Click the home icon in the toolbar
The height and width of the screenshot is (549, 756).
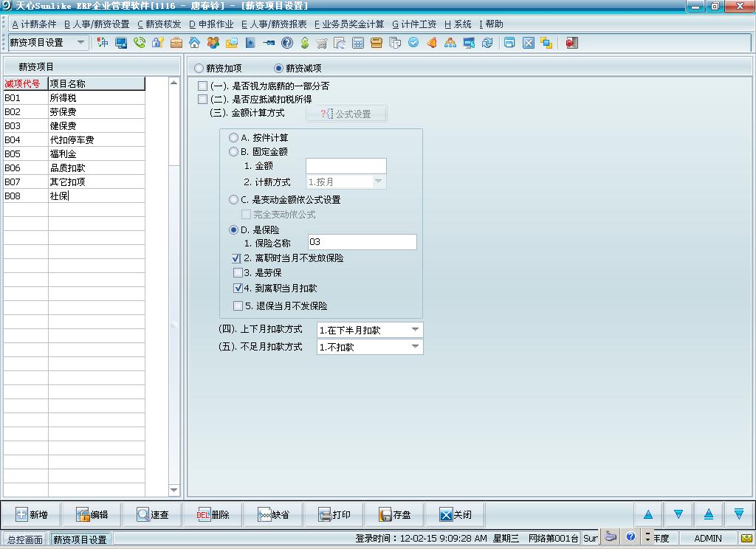point(194,43)
